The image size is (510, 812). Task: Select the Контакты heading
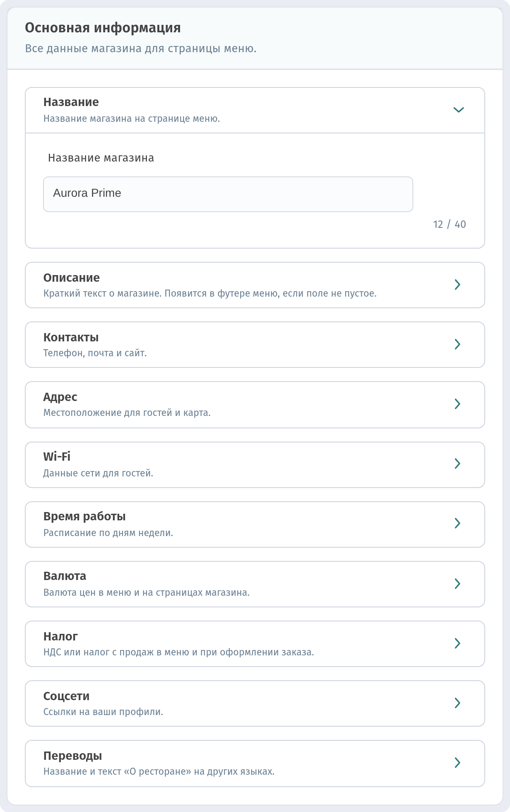71,337
